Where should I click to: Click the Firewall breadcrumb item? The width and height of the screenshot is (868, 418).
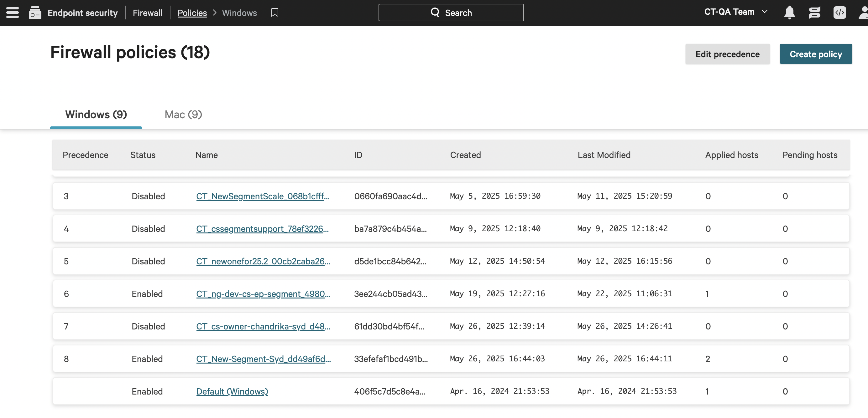click(x=147, y=13)
